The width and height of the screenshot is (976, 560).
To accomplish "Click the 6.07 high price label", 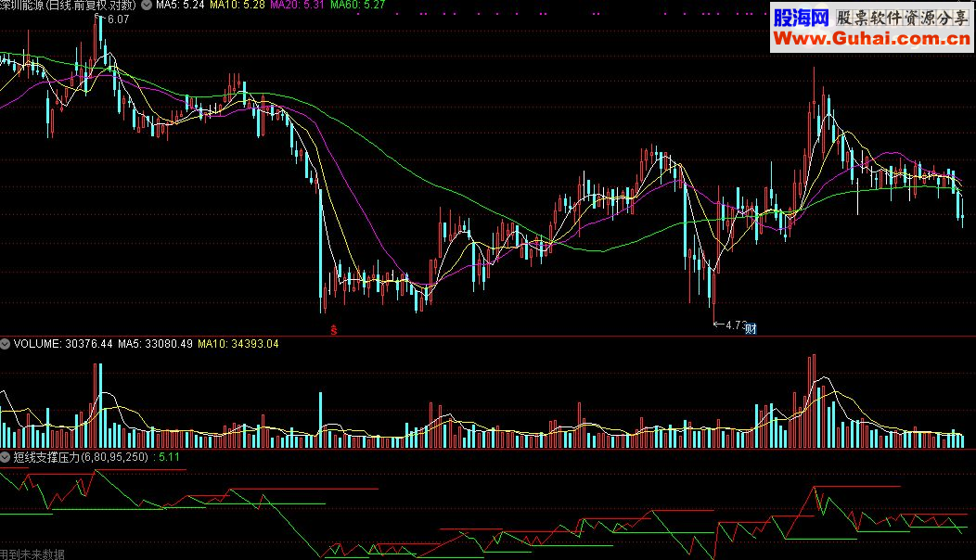I will (x=118, y=19).
